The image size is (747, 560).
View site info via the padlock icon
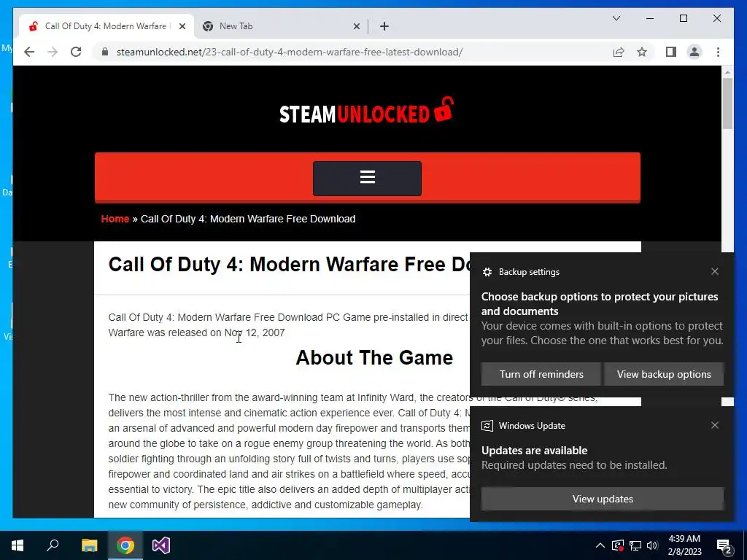[x=105, y=52]
